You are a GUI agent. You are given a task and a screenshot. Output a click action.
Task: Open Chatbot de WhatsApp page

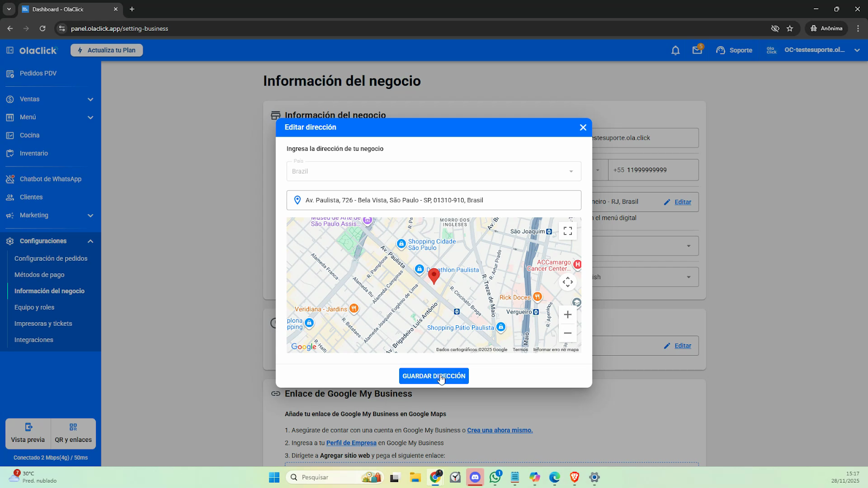(x=50, y=179)
